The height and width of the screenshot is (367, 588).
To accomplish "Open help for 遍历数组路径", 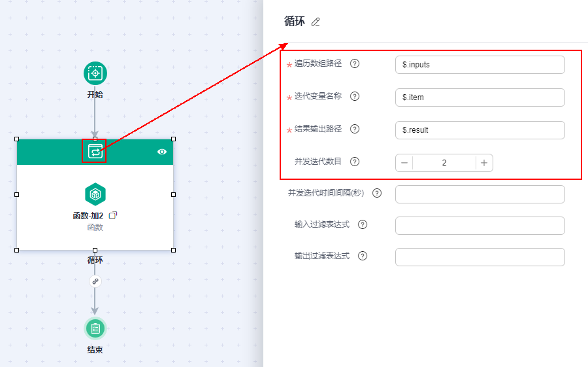I will tap(355, 63).
